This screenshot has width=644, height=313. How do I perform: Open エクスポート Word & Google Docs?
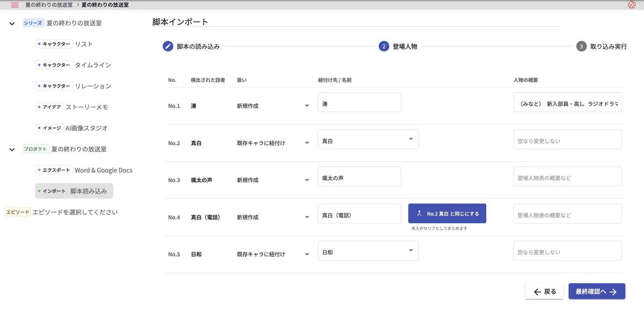84,170
